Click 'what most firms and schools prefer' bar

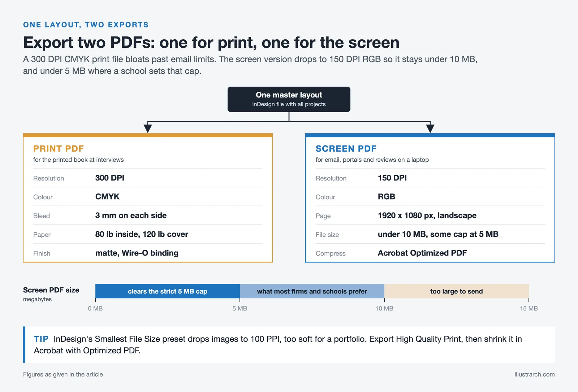(312, 291)
